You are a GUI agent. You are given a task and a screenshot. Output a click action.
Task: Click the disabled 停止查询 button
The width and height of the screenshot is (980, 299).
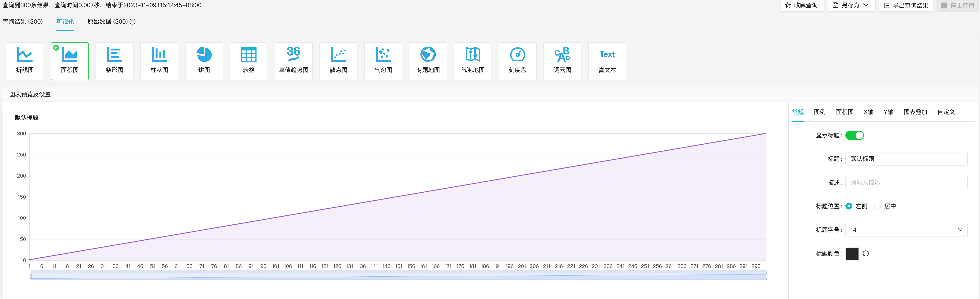tap(957, 5)
